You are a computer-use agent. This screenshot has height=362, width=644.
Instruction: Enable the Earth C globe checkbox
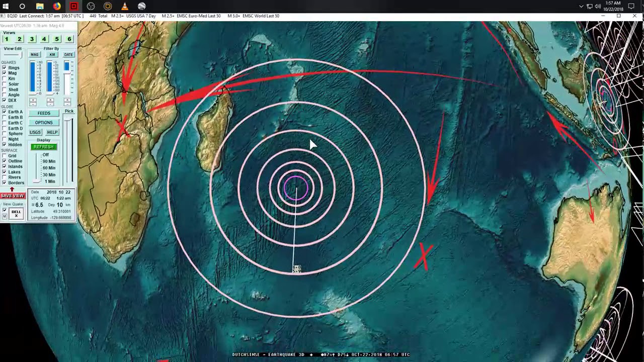(5, 123)
